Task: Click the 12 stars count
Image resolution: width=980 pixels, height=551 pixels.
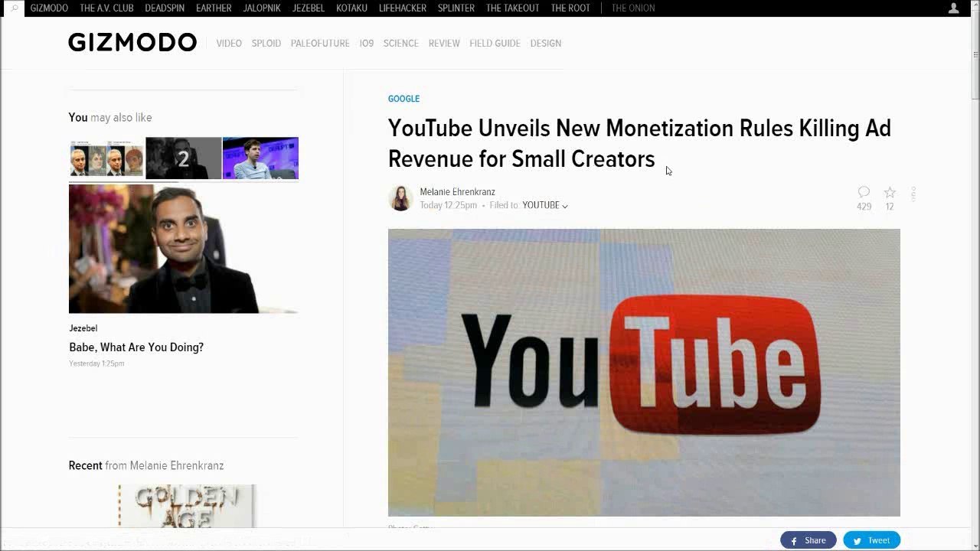Action: pyautogui.click(x=890, y=207)
